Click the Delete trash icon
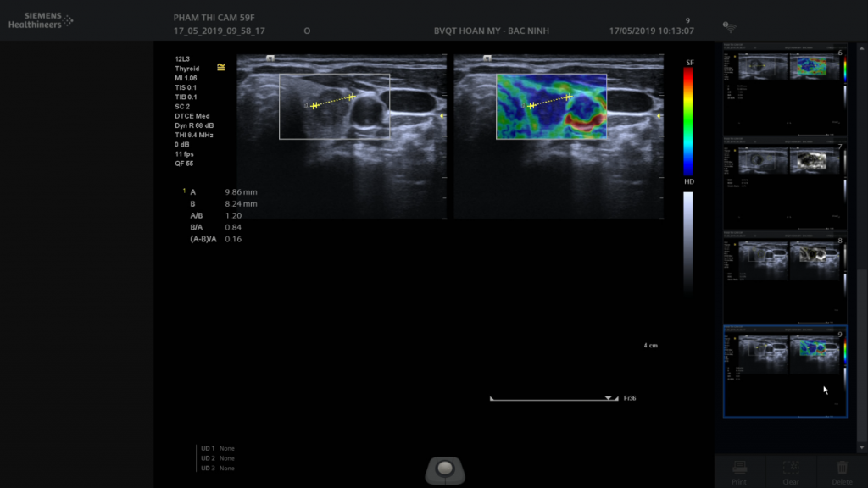This screenshot has width=868, height=488. click(x=843, y=469)
